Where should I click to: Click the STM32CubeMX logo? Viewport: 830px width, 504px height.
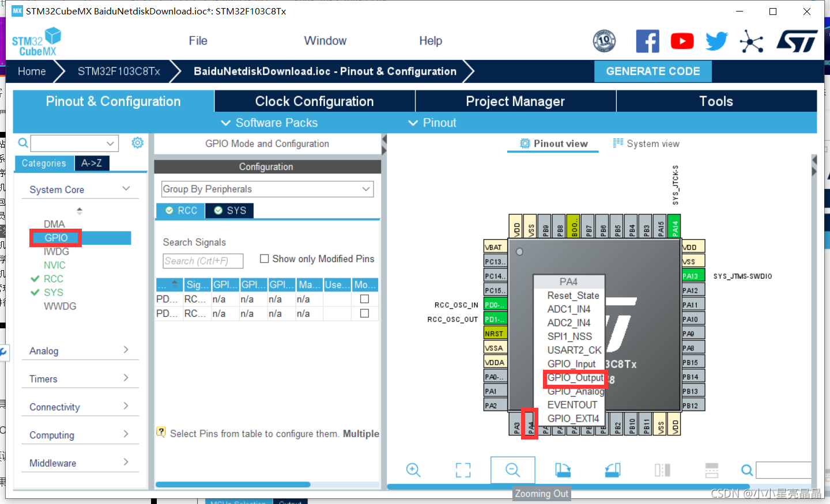click(x=36, y=42)
